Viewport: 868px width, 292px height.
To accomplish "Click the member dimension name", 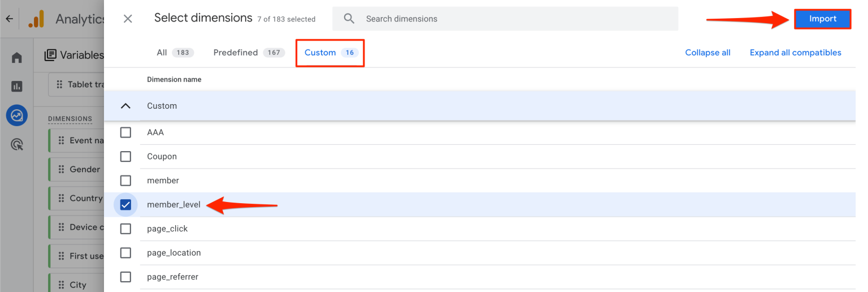I will [163, 181].
